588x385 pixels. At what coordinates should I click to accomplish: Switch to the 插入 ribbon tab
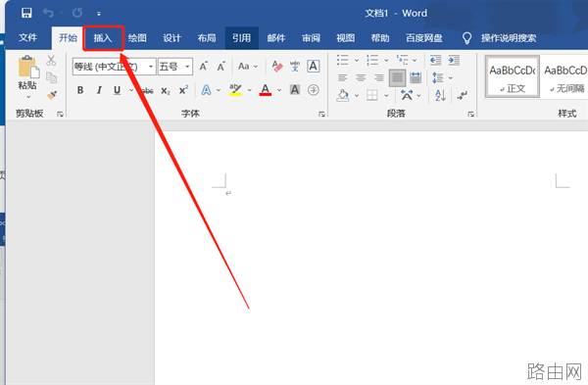coord(103,37)
